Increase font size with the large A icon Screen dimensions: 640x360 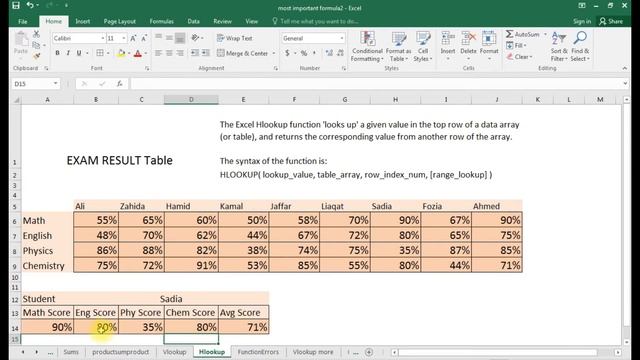[x=133, y=38]
